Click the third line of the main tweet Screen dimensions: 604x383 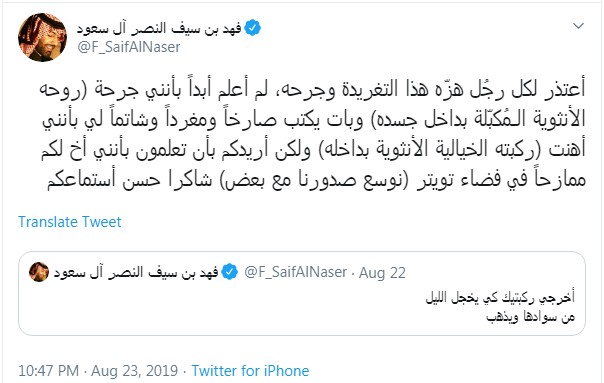(x=313, y=149)
